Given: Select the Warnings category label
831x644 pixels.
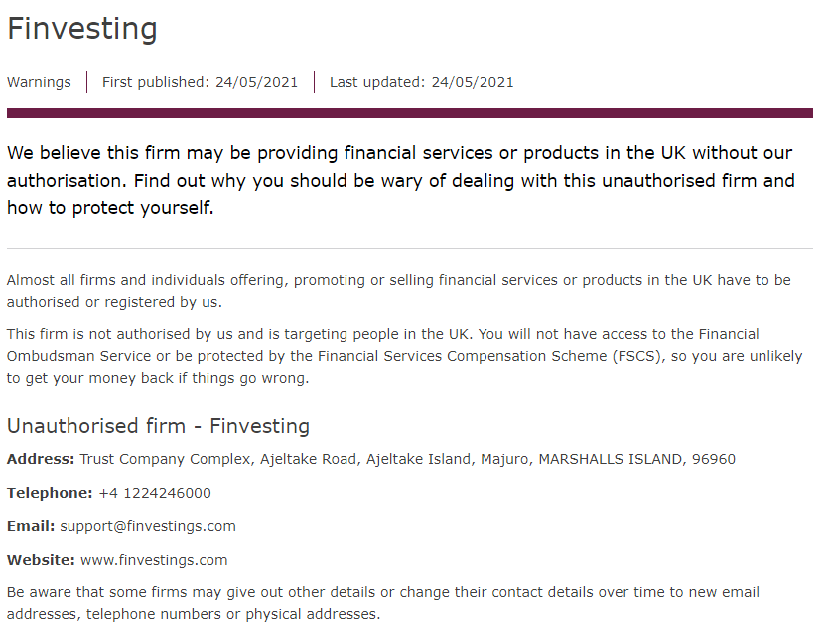Looking at the screenshot, I should point(39,82).
